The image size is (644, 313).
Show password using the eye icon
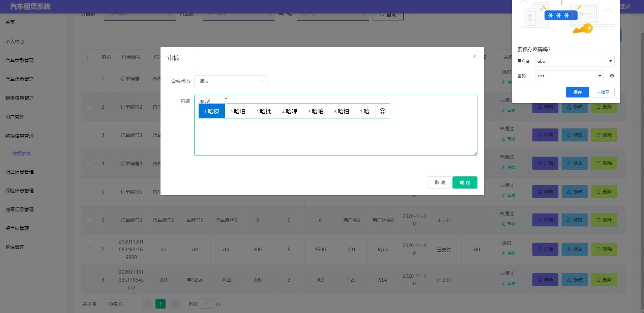click(x=612, y=76)
